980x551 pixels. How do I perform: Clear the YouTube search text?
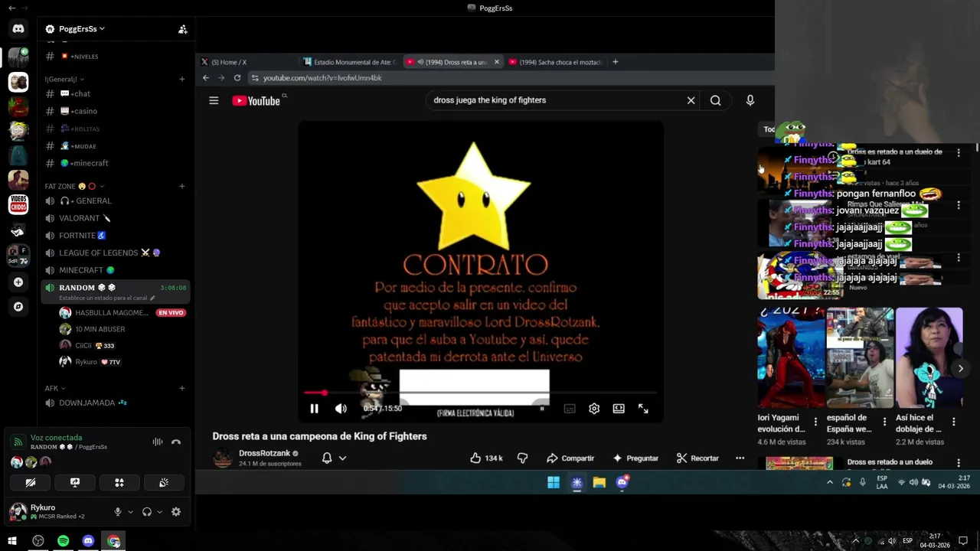point(691,100)
